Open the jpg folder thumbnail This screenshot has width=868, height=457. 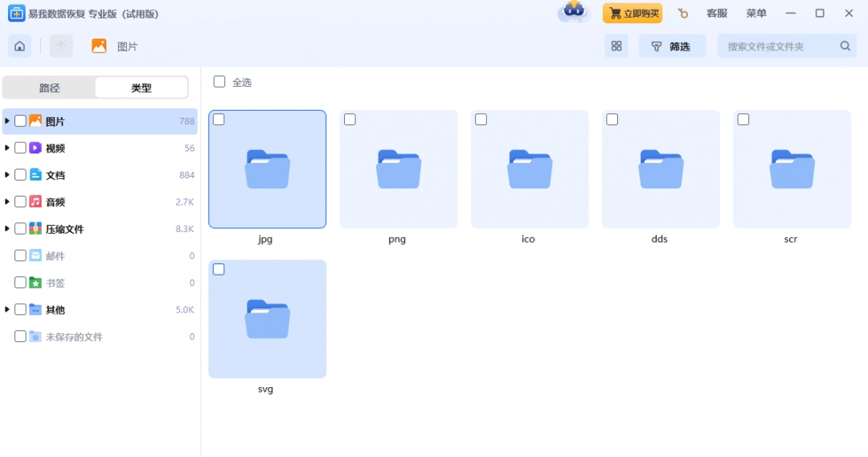pyautogui.click(x=268, y=169)
